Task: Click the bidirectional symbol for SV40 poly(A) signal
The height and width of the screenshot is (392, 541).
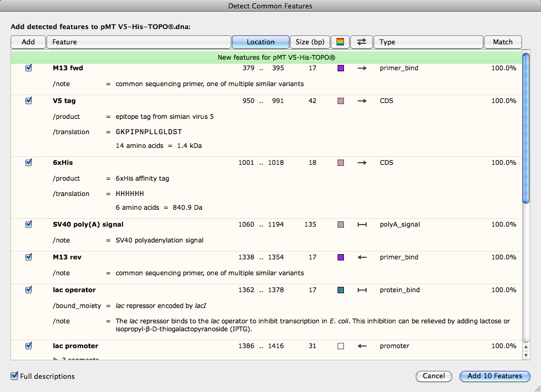Action: click(362, 225)
